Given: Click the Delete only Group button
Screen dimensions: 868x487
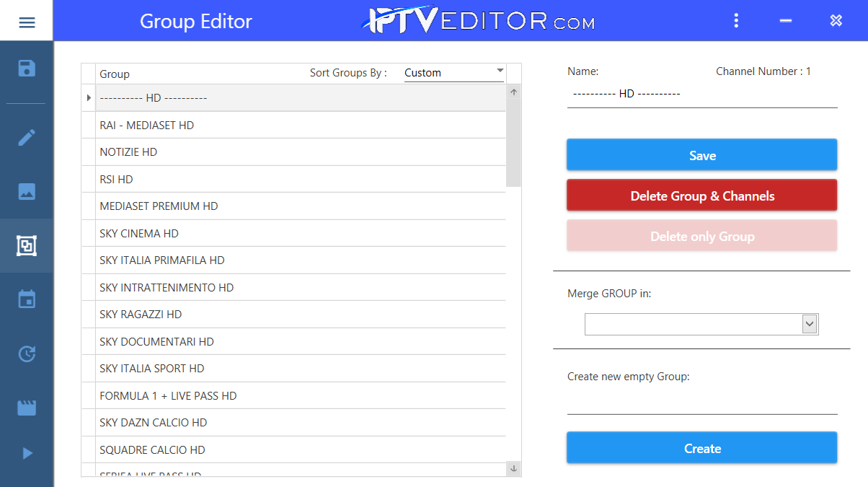Looking at the screenshot, I should 702,236.
